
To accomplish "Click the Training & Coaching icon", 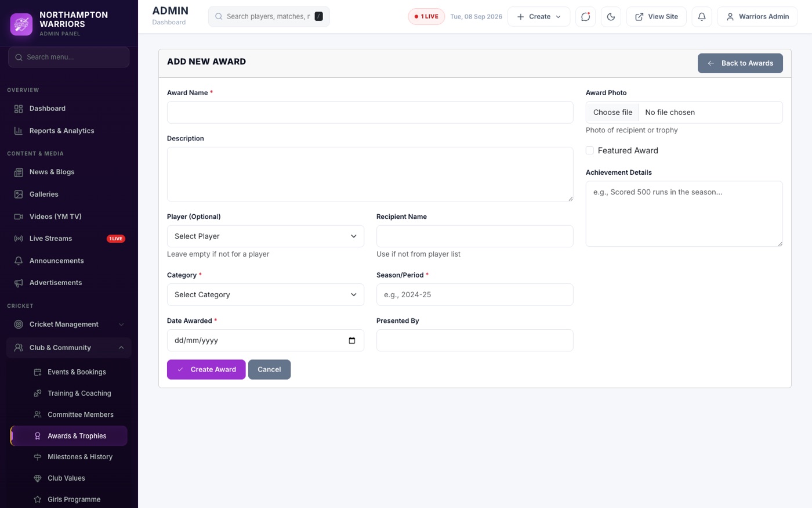I will [38, 393].
